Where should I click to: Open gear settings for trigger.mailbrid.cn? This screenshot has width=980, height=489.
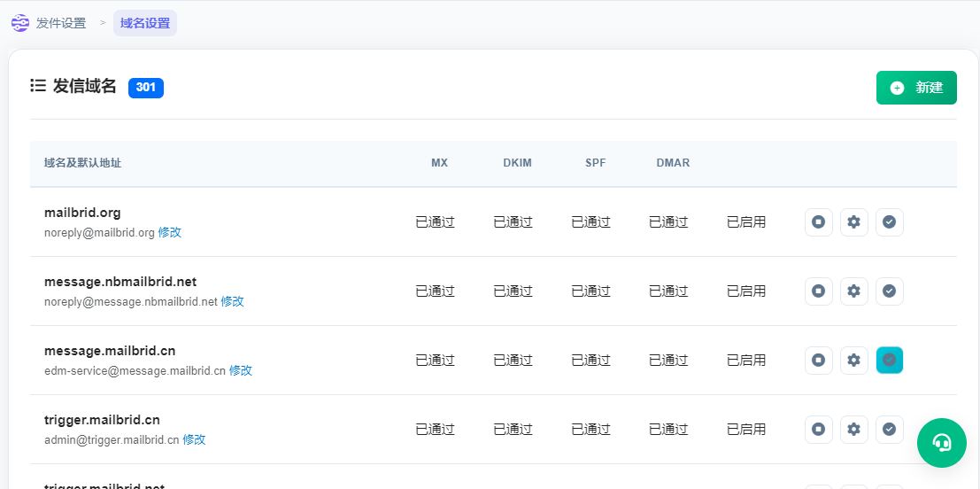[854, 430]
